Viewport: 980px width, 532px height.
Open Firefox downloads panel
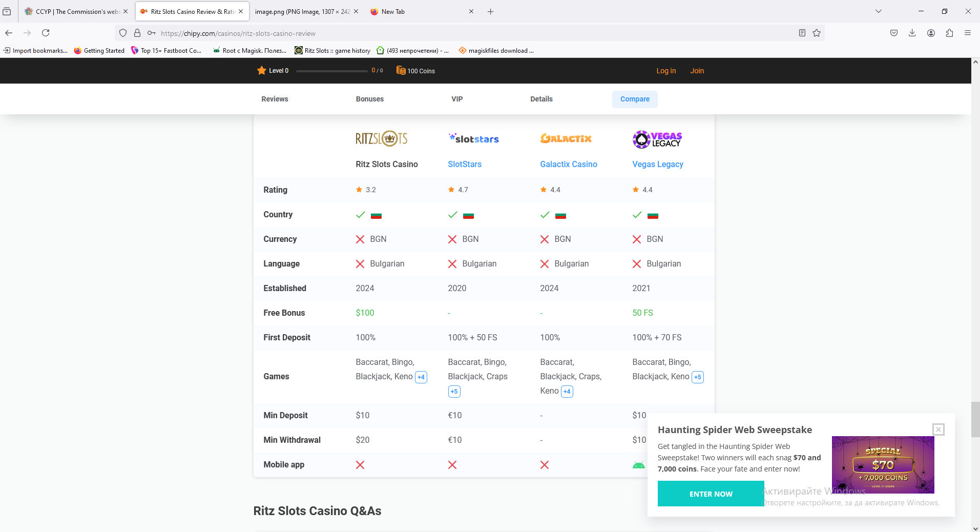pyautogui.click(x=912, y=33)
